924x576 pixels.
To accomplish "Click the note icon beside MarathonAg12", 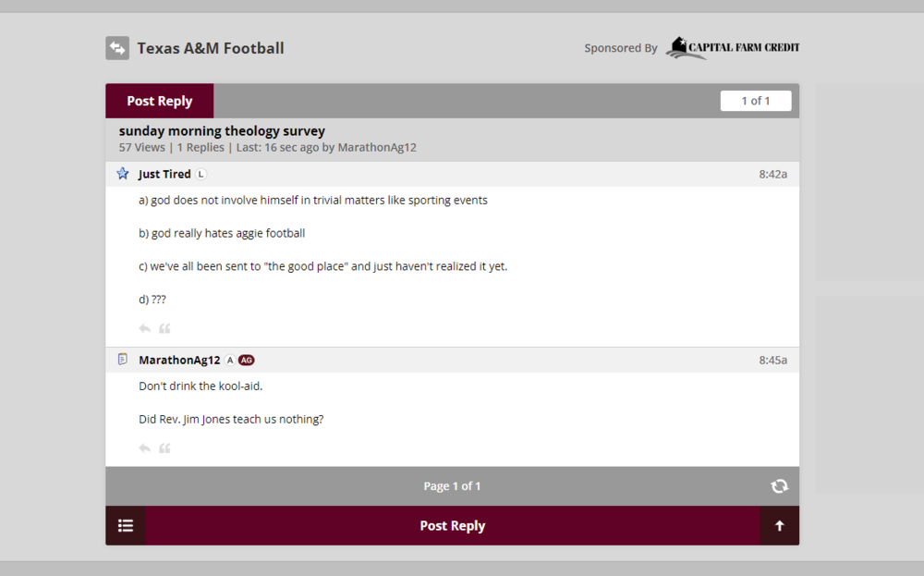I will coord(122,360).
